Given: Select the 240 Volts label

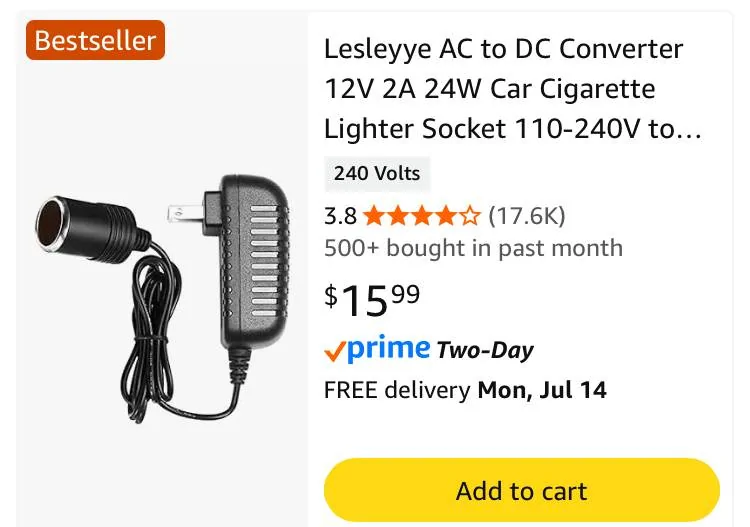Looking at the screenshot, I should 377,173.
